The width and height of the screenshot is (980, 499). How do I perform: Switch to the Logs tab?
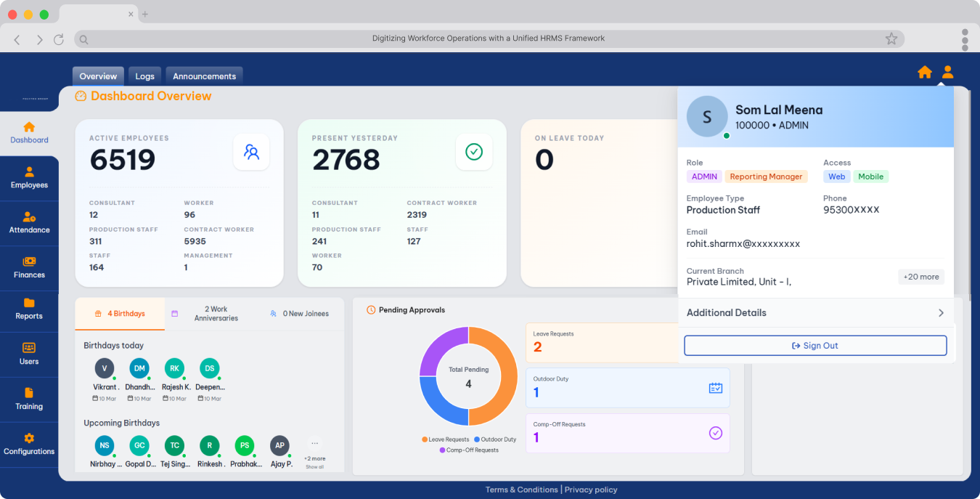(x=144, y=76)
